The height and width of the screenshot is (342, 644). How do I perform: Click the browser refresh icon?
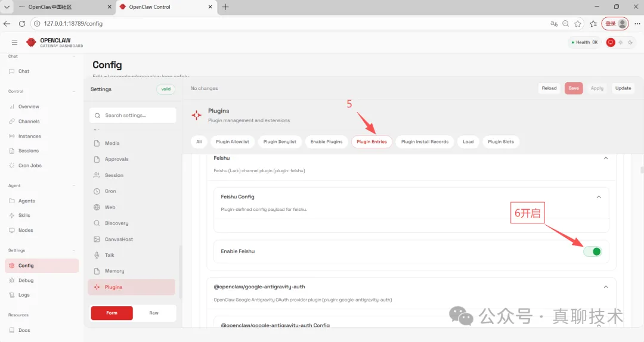point(22,23)
